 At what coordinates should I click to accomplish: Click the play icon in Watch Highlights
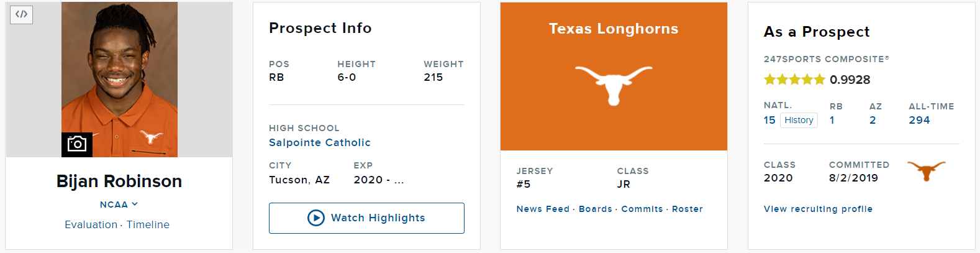coord(316,218)
